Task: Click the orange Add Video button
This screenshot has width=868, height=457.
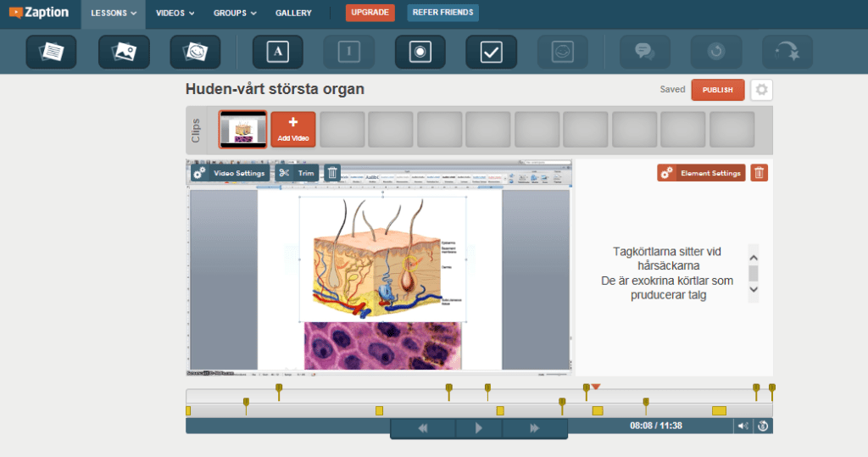Action: 293,130
